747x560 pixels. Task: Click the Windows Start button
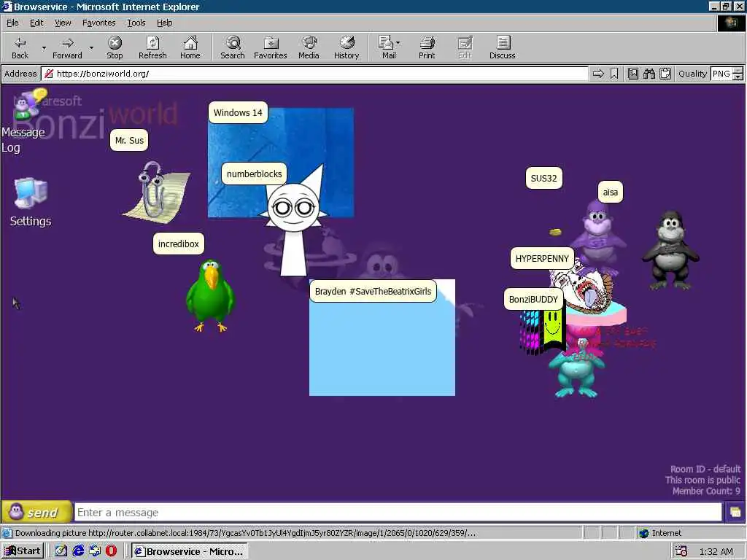pos(23,551)
